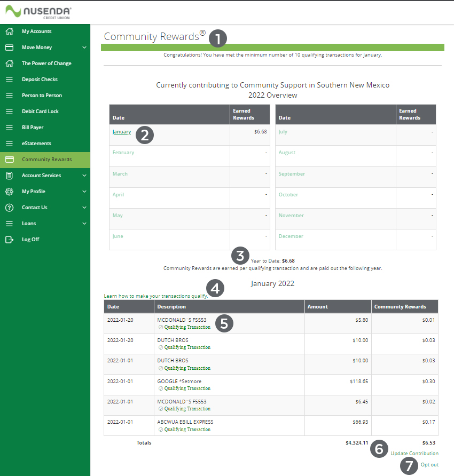Image resolution: width=454 pixels, height=476 pixels.
Task: Click the December month link
Action: pos(291,236)
